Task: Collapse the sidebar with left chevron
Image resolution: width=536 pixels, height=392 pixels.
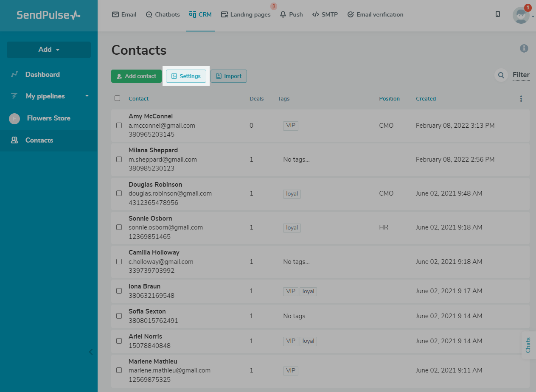Action: point(90,352)
